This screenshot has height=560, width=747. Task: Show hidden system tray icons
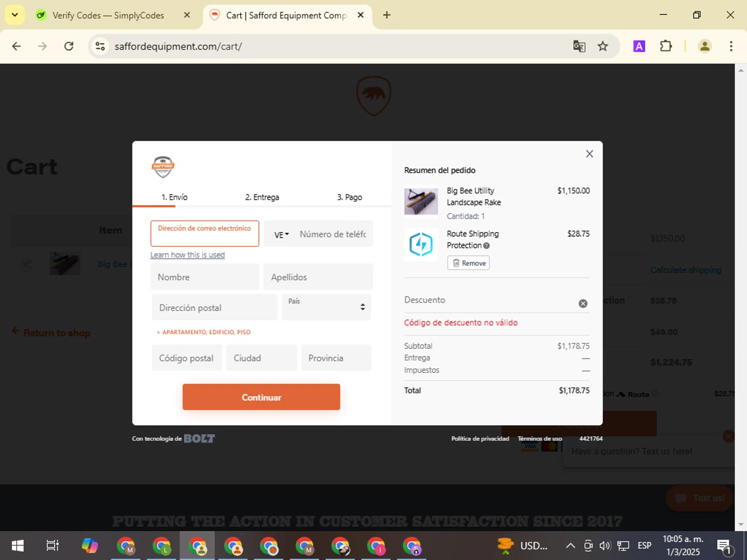pyautogui.click(x=571, y=546)
